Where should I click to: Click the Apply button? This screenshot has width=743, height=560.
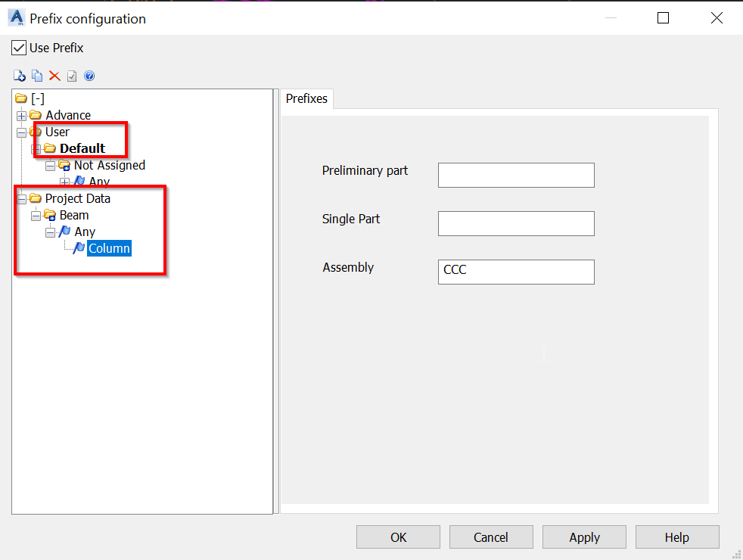click(x=584, y=537)
